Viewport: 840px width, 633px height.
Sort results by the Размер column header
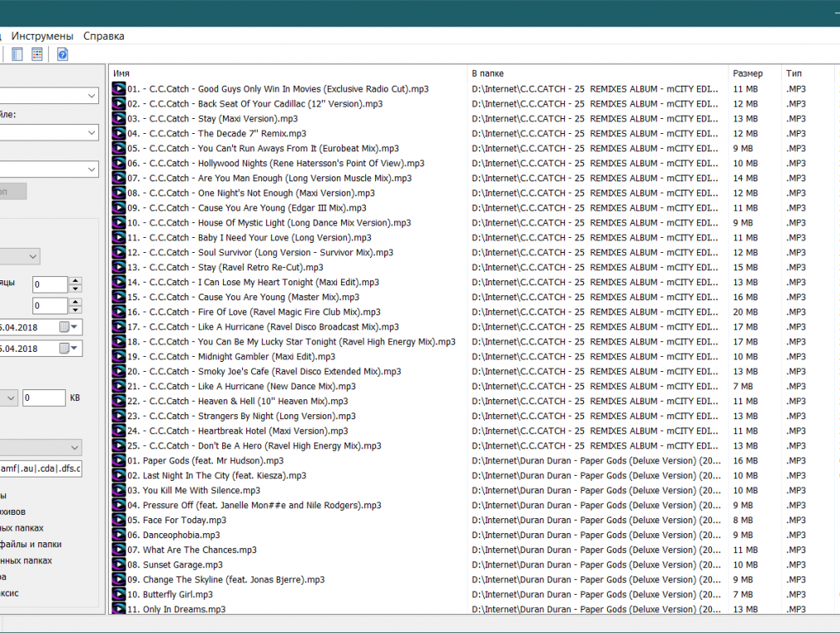point(755,73)
